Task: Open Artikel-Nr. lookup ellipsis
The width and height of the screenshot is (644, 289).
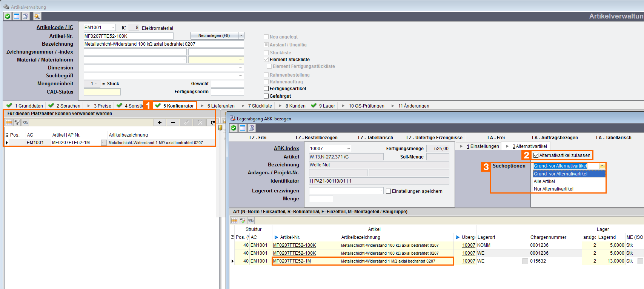Action: [170, 36]
